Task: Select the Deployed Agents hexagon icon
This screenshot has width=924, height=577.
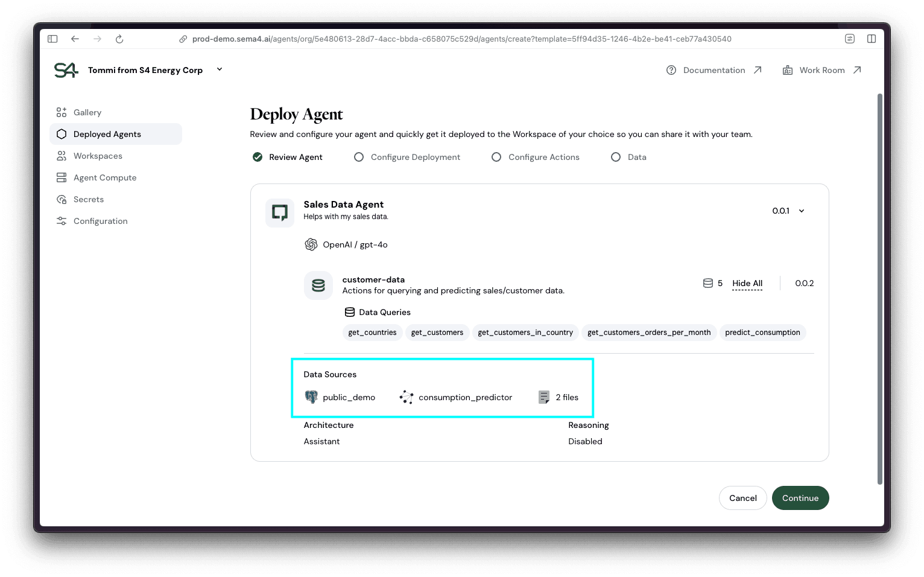Action: pyautogui.click(x=61, y=133)
